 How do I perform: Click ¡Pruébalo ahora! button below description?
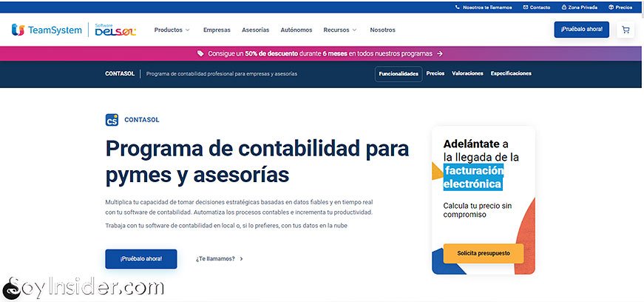point(141,259)
